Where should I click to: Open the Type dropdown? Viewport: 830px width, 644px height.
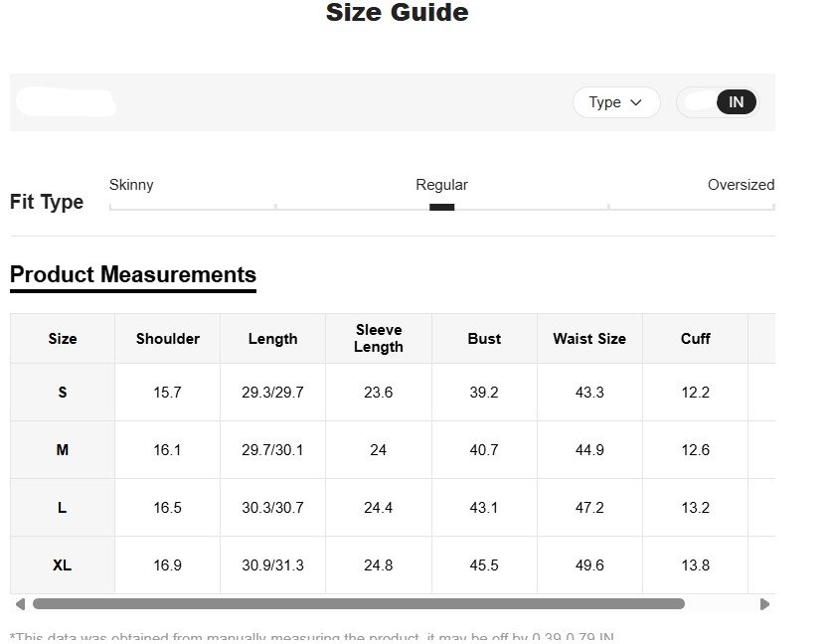tap(615, 102)
